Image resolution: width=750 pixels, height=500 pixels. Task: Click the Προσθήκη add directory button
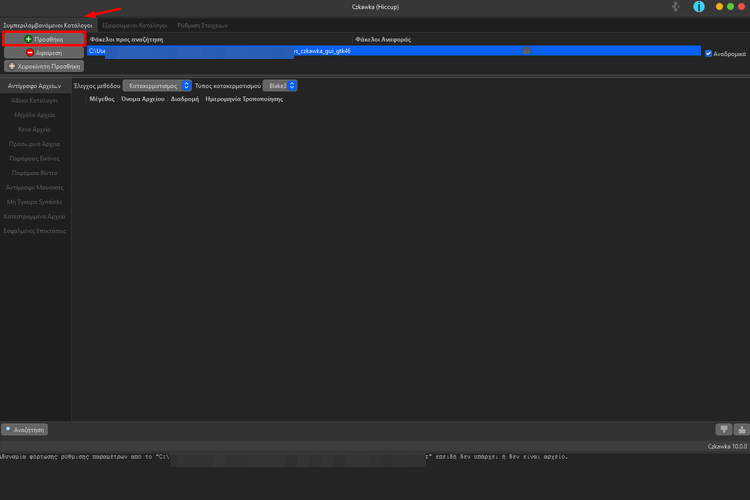43,39
